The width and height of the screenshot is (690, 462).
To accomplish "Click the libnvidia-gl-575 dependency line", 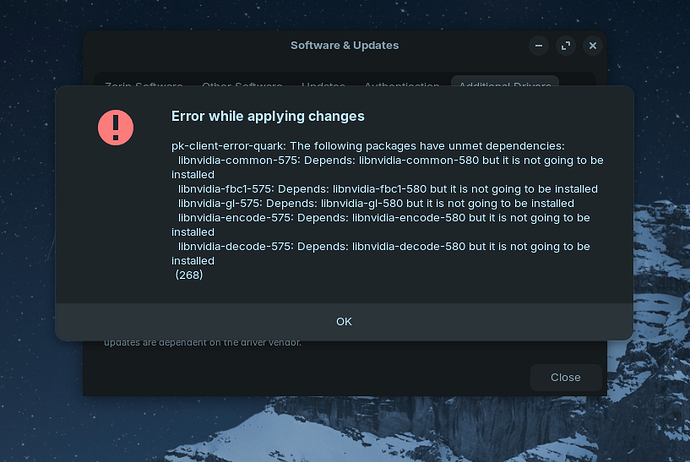I will [376, 202].
